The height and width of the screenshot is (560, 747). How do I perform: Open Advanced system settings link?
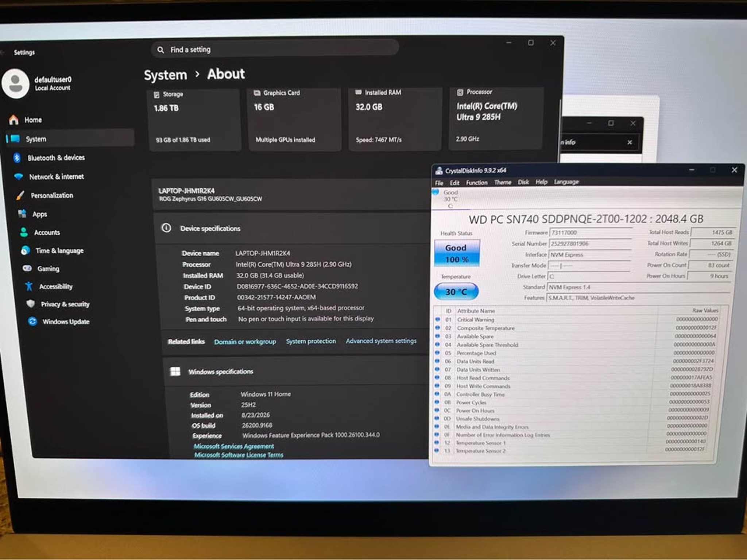click(x=381, y=341)
